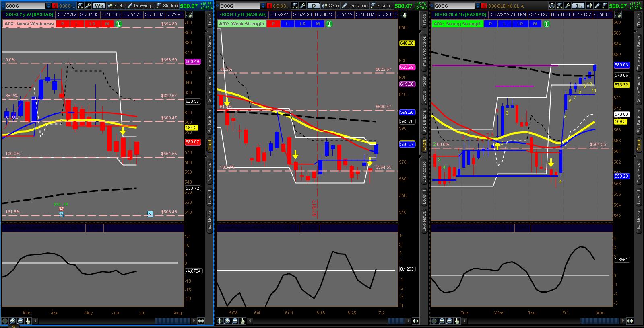Open the Drawings menu in daily chart
The height and width of the screenshot is (328, 644).
click(x=355, y=6)
